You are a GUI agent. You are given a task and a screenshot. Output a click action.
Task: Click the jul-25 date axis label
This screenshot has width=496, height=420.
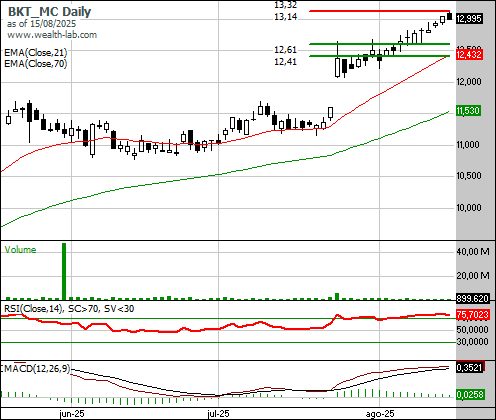[218, 414]
